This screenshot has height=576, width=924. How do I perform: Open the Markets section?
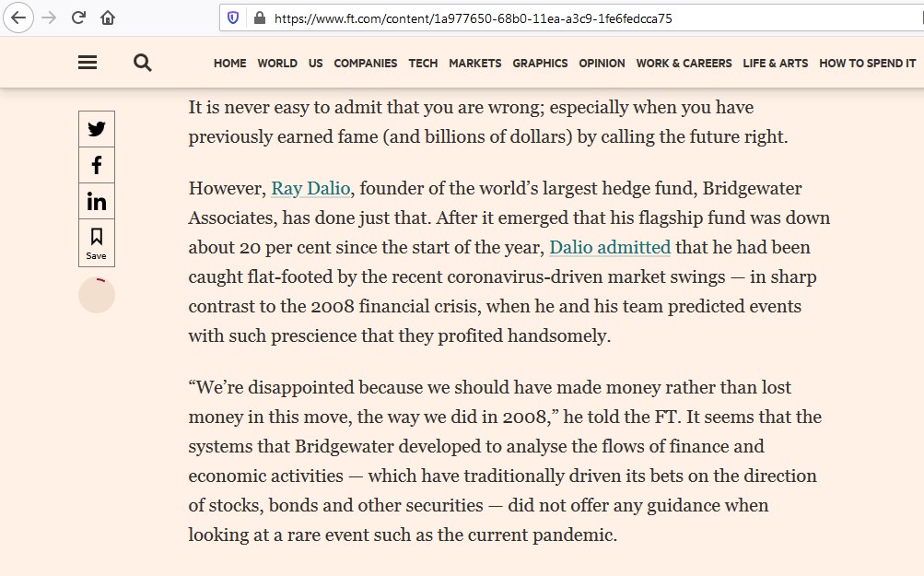(x=475, y=63)
